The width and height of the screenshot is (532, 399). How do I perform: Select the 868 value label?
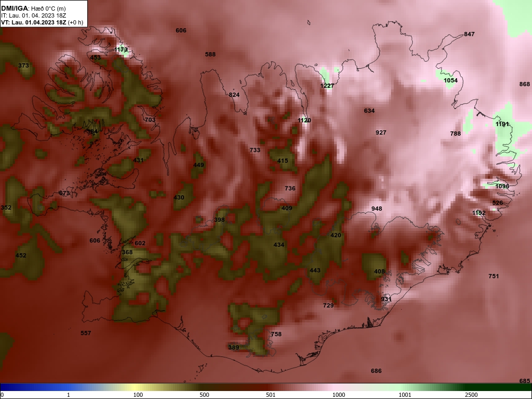tap(525, 84)
